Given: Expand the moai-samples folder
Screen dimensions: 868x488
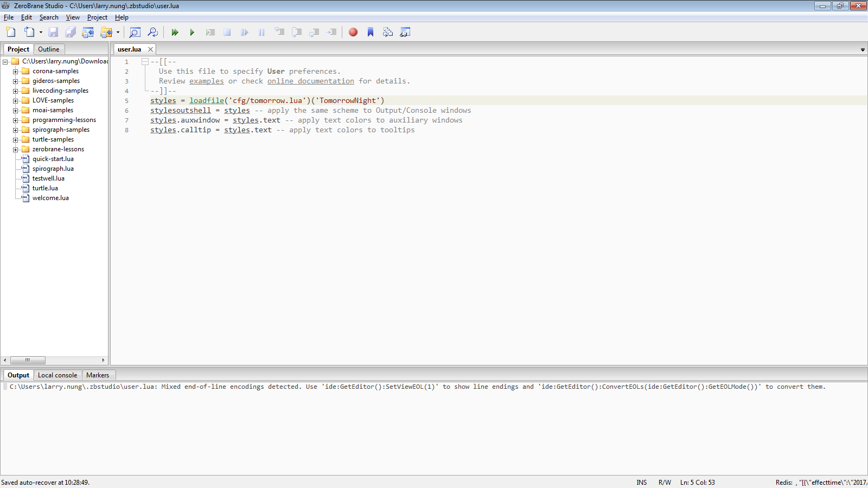Looking at the screenshot, I should 16,111.
